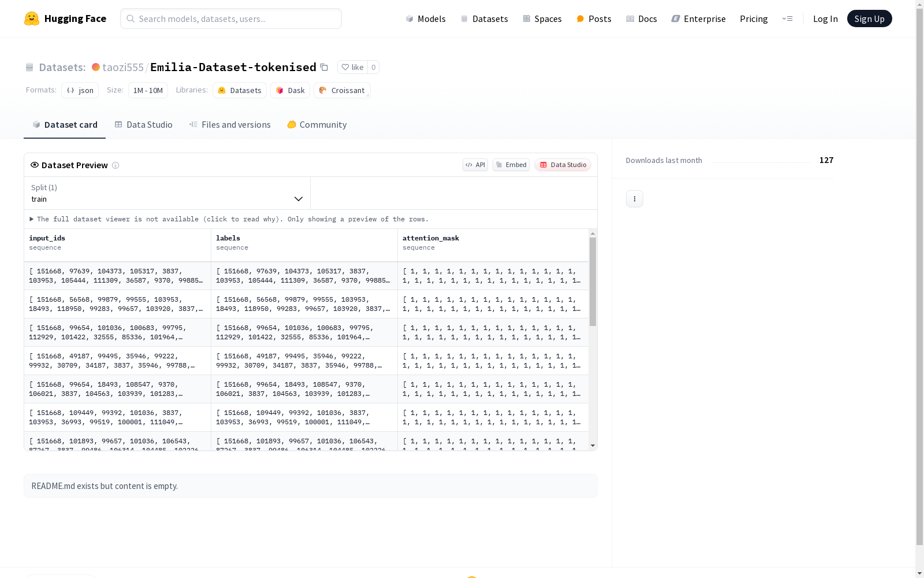Like the dataset with the heart button
Image resolution: width=924 pixels, height=578 pixels.
(x=352, y=67)
